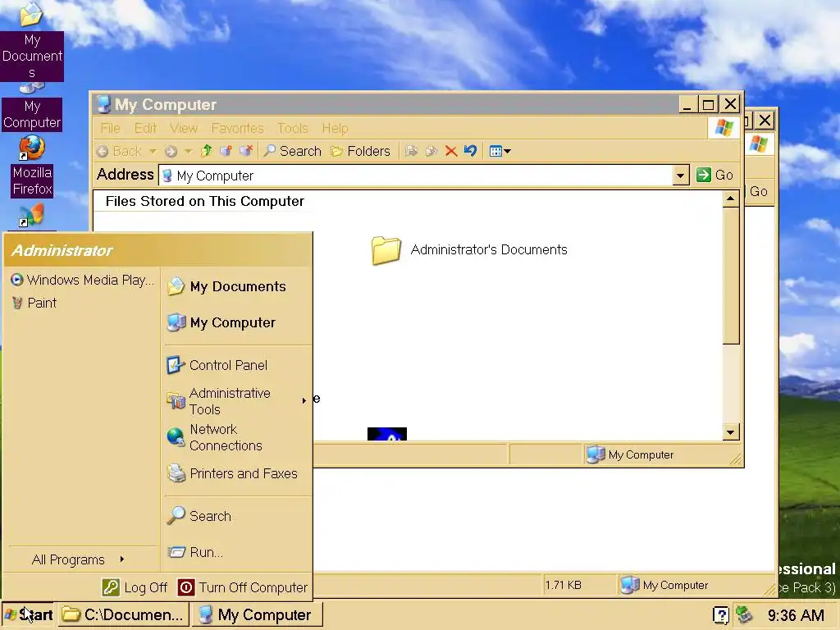Click the help question mark tray icon
The image size is (840, 630).
point(721,615)
